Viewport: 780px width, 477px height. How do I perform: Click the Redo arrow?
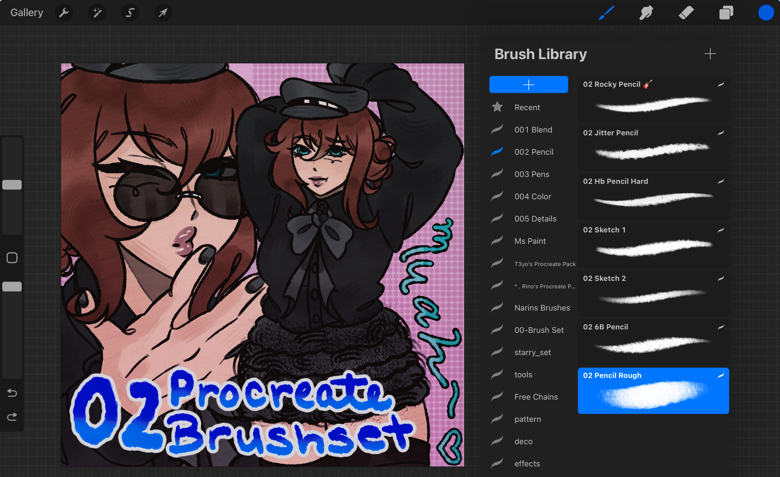12,417
